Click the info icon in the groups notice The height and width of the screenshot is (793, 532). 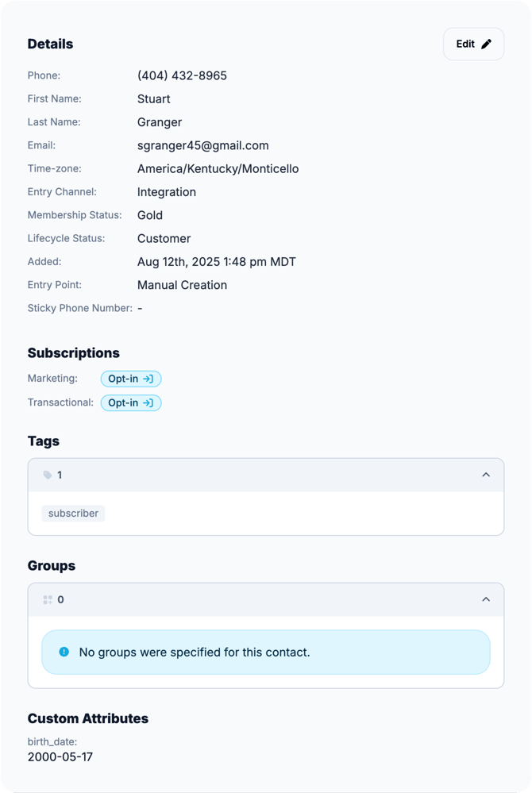pyautogui.click(x=64, y=652)
